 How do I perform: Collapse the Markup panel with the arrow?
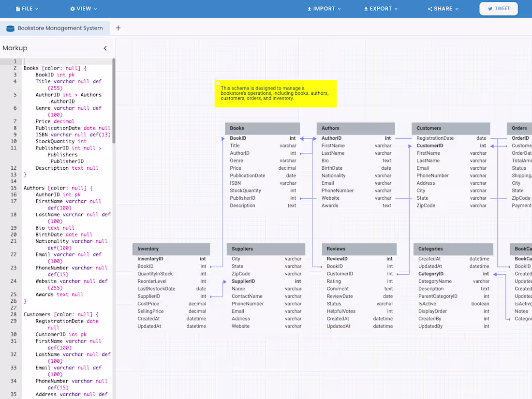coord(105,48)
